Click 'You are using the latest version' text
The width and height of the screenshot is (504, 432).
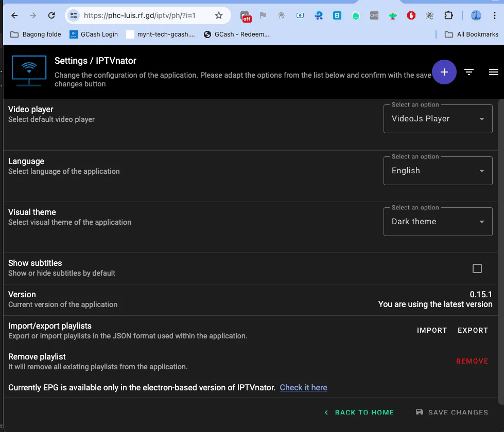(435, 304)
